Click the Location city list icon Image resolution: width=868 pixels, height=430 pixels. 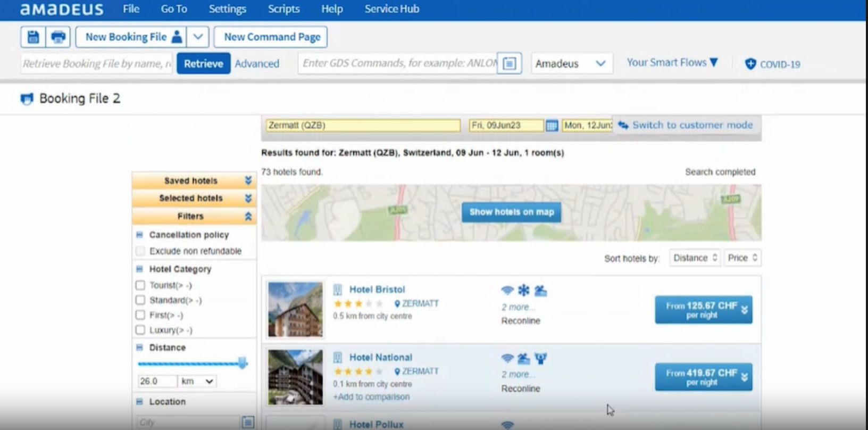248,422
